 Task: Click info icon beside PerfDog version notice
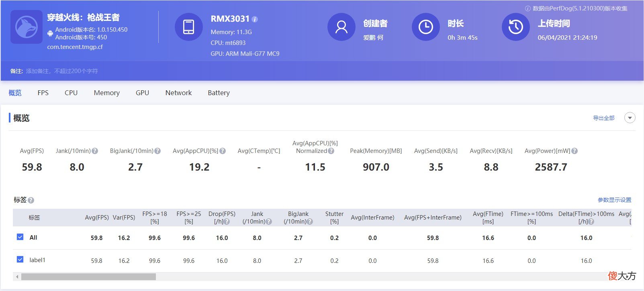tap(528, 8)
